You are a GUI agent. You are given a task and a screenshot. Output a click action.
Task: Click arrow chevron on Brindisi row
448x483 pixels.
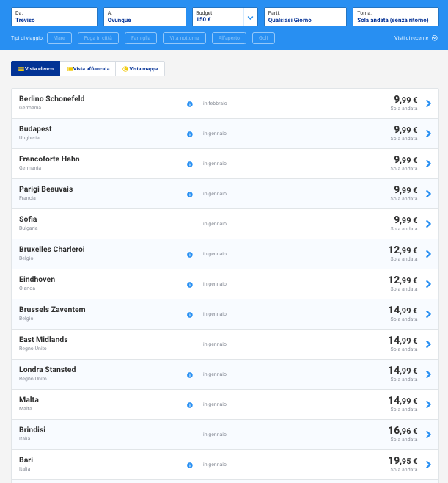point(428,435)
